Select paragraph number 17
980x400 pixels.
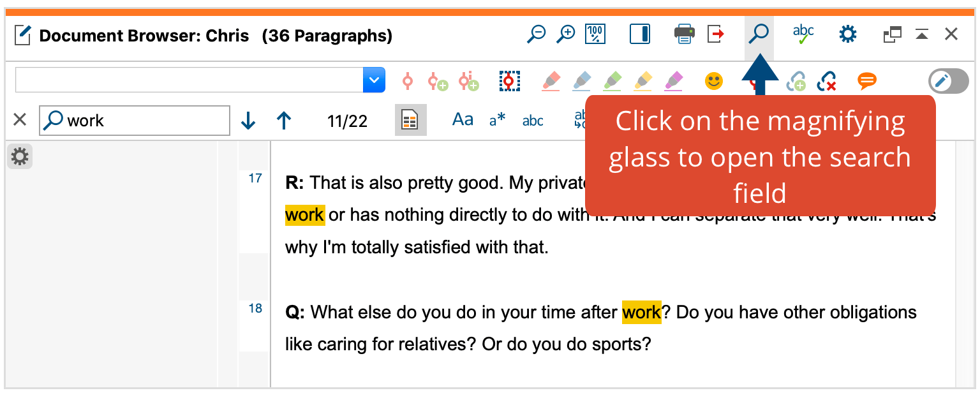[255, 179]
